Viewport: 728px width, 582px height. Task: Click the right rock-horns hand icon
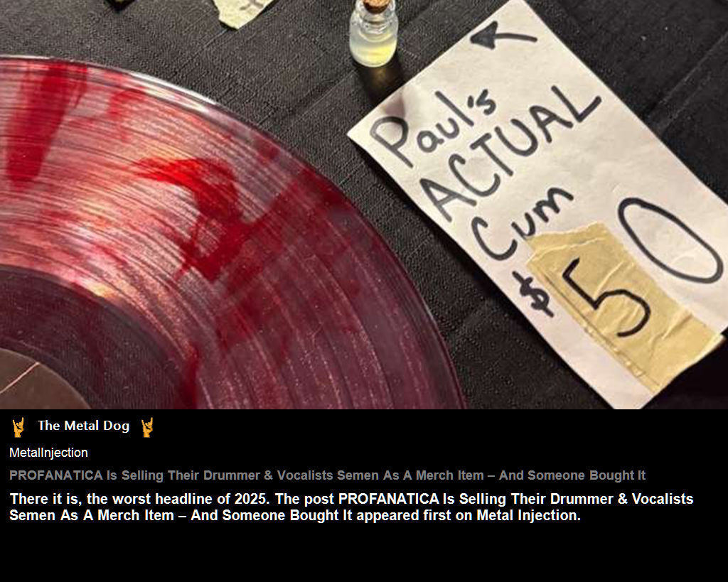tap(147, 427)
